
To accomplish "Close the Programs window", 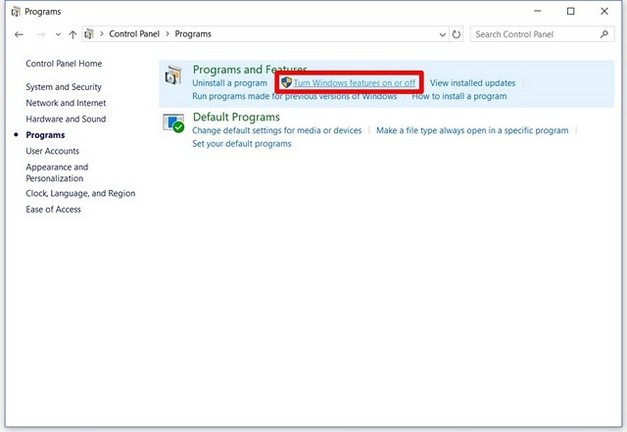I will coord(604,11).
